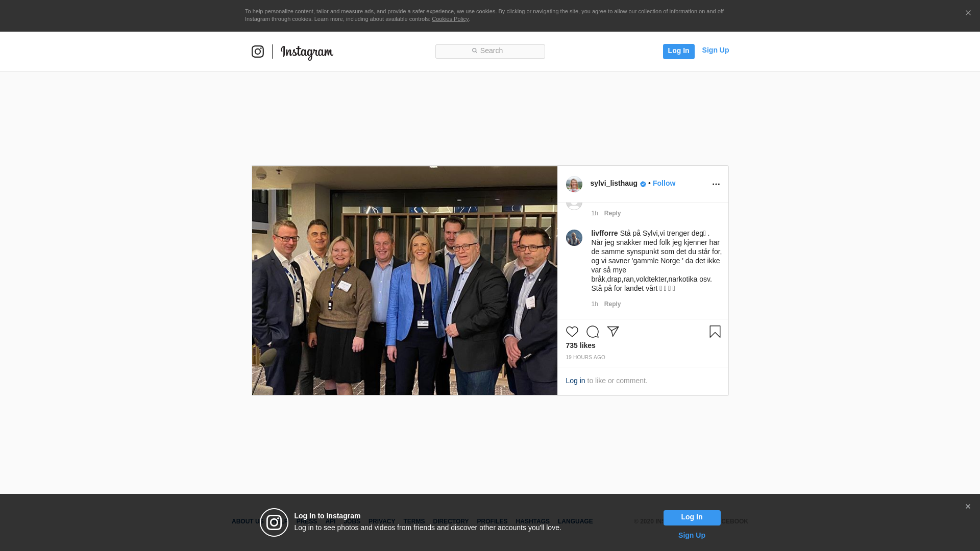
Task: Save the post with bookmark icon
Action: click(x=715, y=332)
